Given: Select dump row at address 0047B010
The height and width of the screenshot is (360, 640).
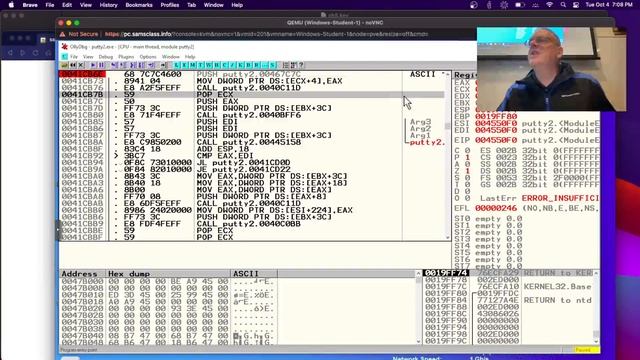Looking at the screenshot, I should click(x=168, y=295).
